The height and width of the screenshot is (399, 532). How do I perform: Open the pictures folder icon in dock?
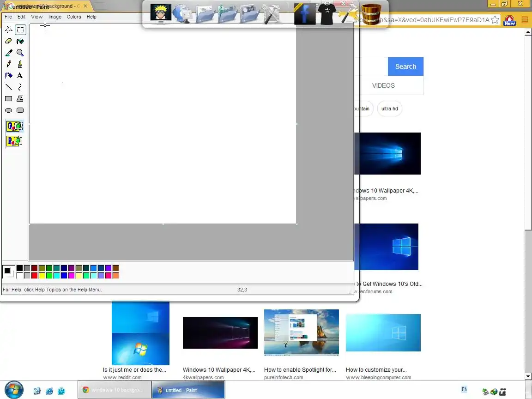coord(249,14)
